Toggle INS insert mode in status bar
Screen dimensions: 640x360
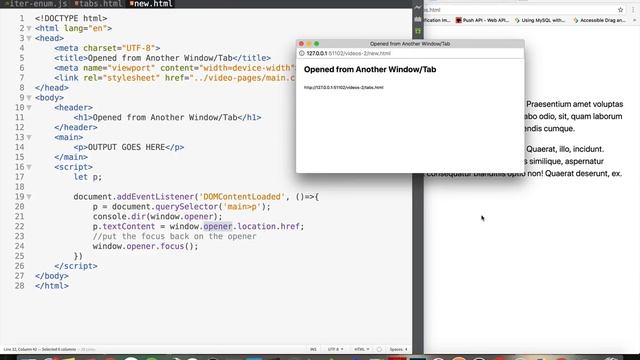pyautogui.click(x=313, y=349)
